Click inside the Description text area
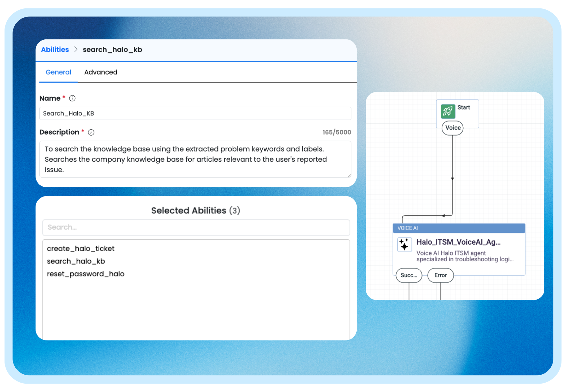566x392 pixels. 195,159
